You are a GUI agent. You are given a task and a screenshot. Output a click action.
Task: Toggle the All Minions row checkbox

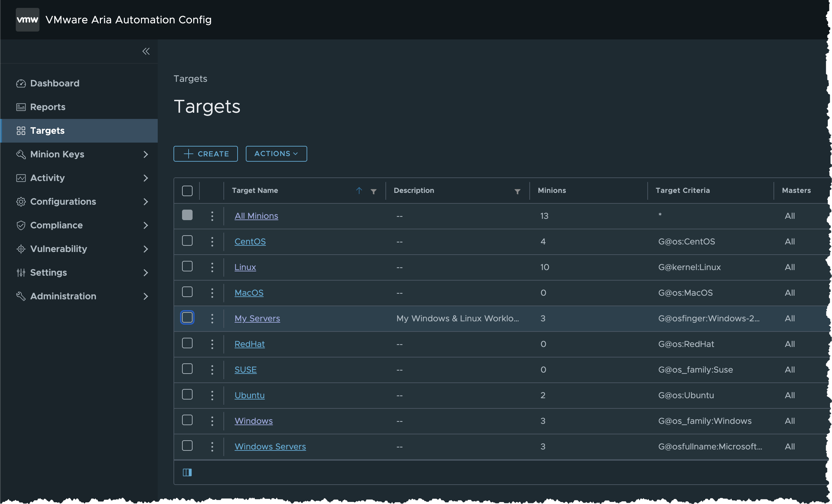click(187, 215)
